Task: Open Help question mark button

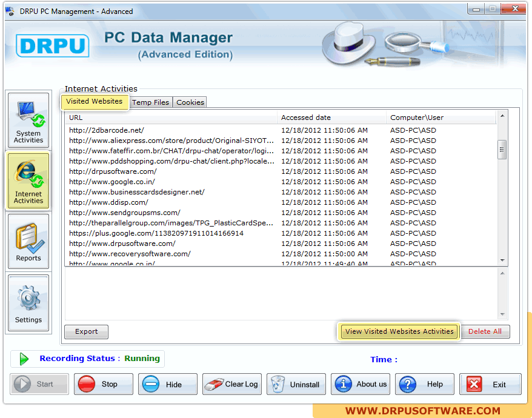Action: pos(424,384)
